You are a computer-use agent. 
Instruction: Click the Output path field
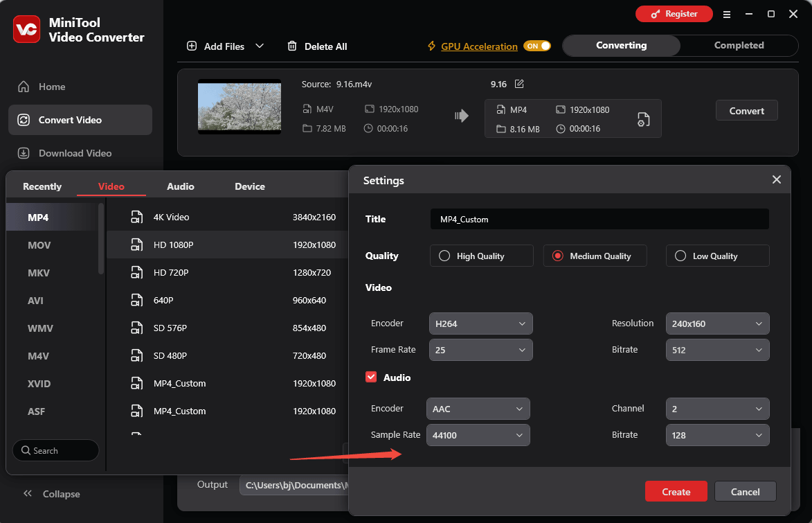coord(294,485)
